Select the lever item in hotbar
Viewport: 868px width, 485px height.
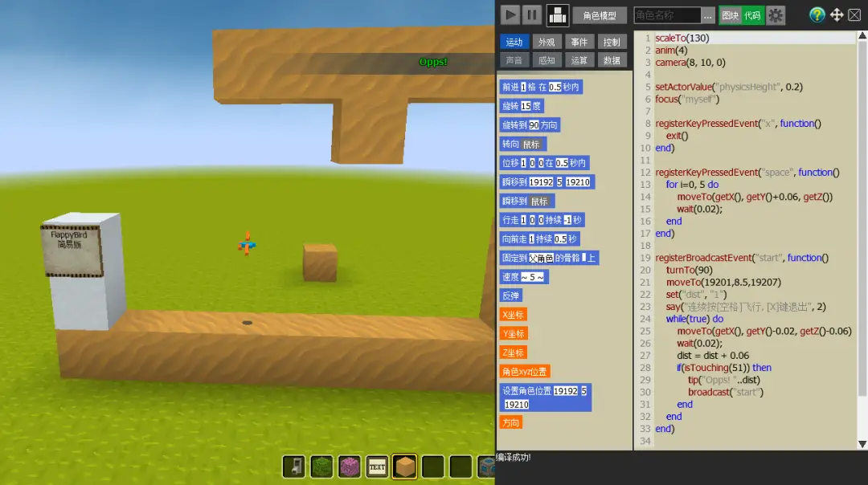pos(294,467)
